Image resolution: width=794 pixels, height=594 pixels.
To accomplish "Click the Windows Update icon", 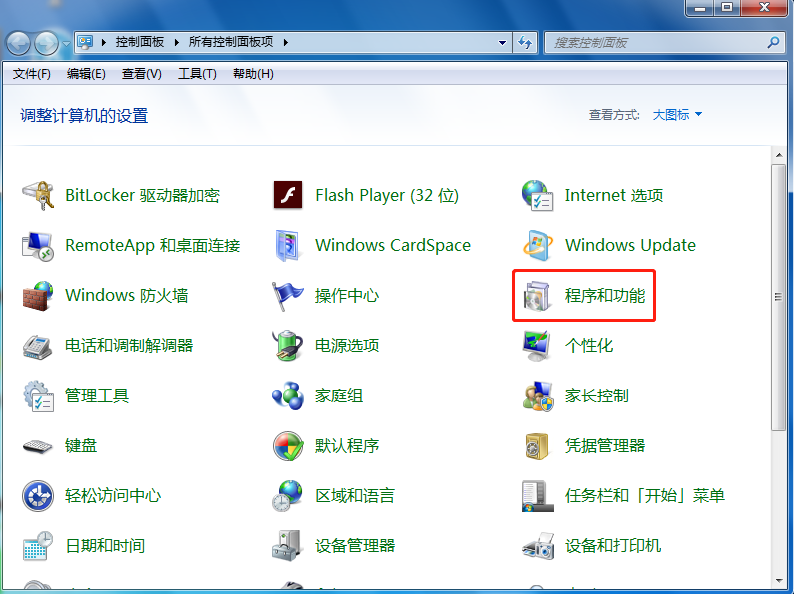I will [x=538, y=246].
